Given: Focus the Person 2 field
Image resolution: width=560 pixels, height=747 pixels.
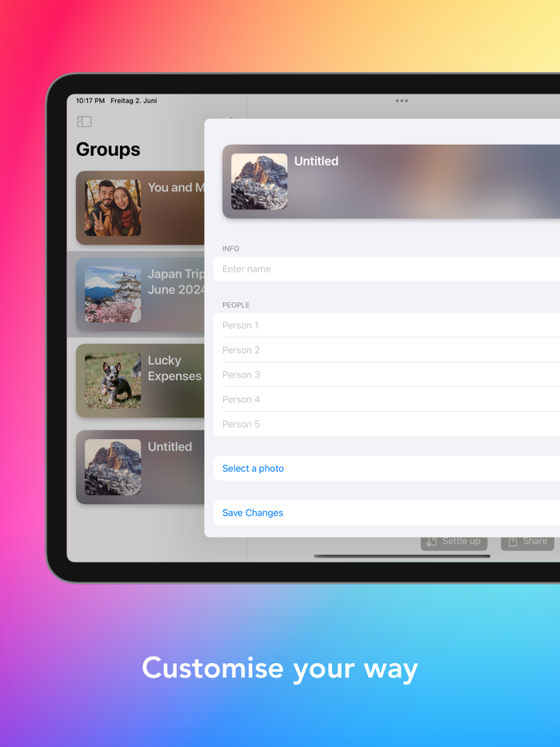Looking at the screenshot, I should [386, 350].
